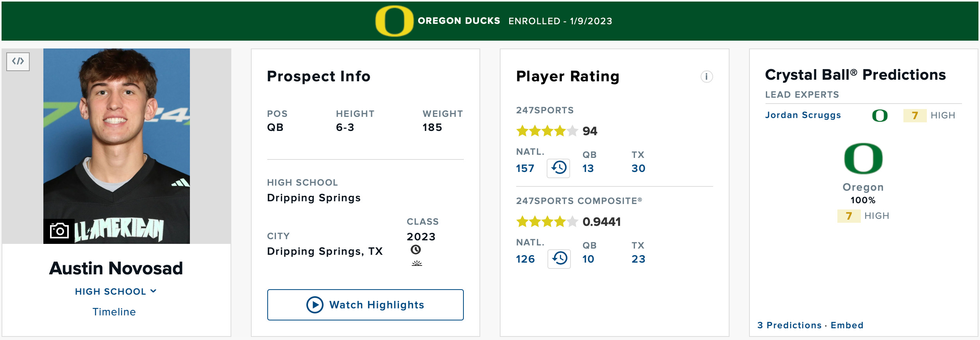The image size is (980, 340).
Task: Click the Player Rating info icon
Action: [x=706, y=77]
